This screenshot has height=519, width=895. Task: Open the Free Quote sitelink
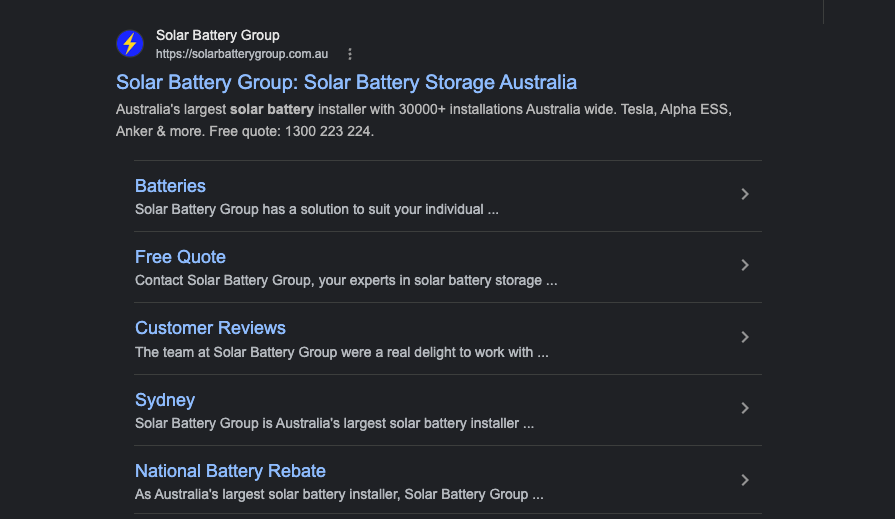(180, 257)
